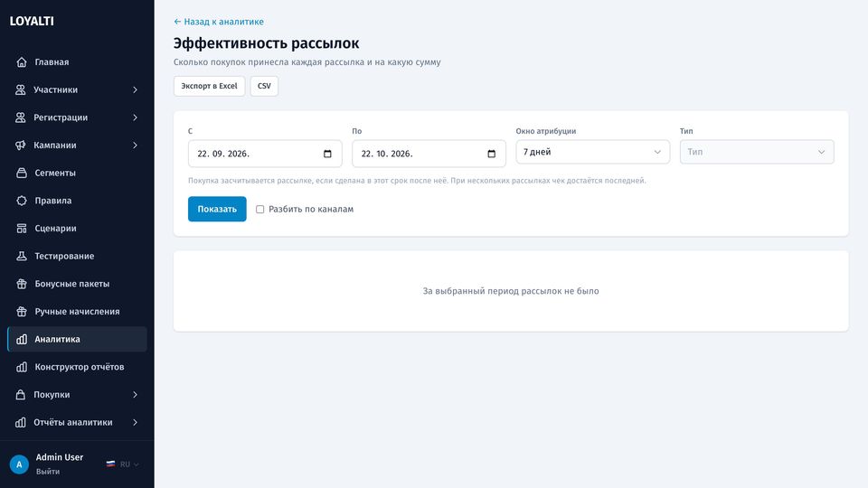Click the bar chart icon beside Аналитика

click(x=22, y=339)
